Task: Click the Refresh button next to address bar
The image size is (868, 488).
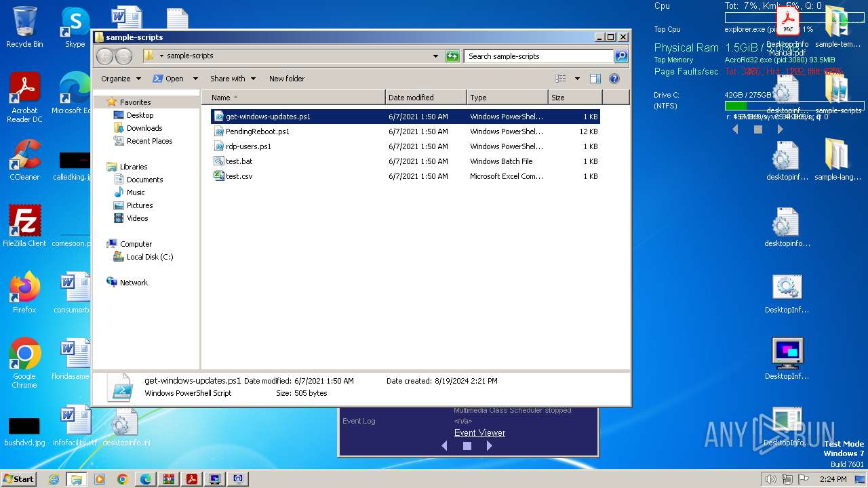Action: (452, 56)
